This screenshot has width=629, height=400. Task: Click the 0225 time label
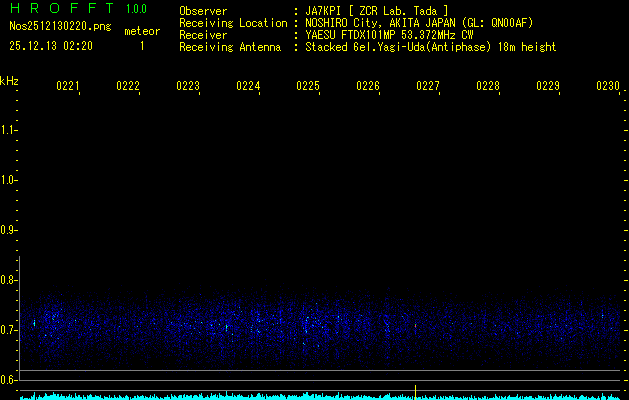pyautogui.click(x=308, y=87)
